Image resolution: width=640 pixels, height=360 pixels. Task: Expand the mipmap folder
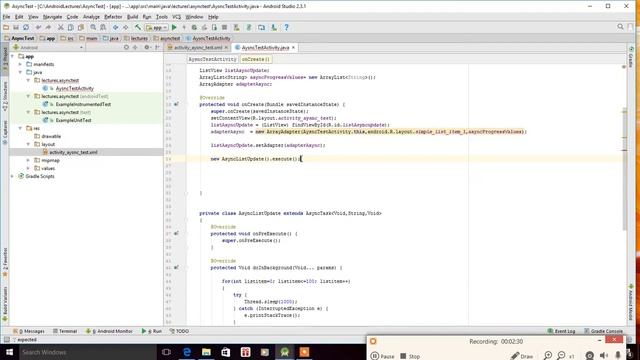[28, 160]
